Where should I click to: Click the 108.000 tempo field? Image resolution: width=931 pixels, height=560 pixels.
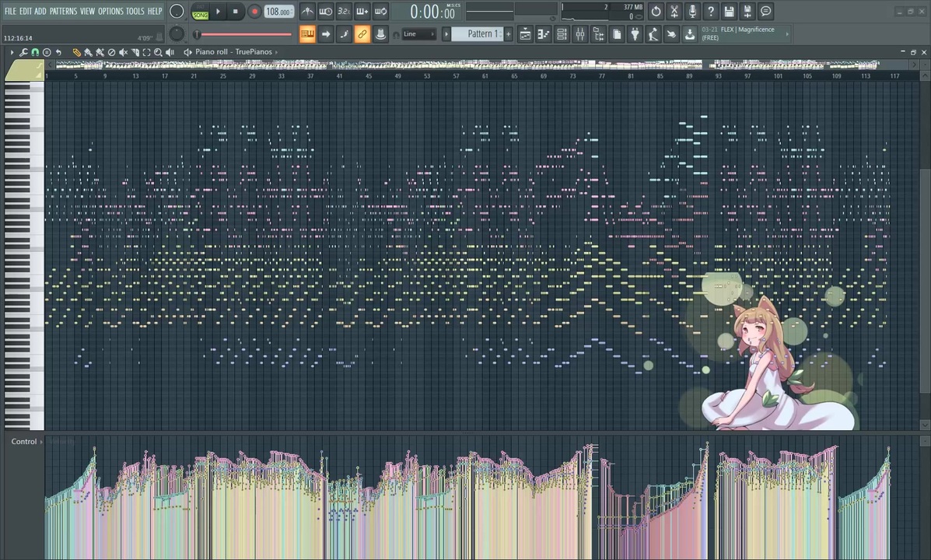278,12
